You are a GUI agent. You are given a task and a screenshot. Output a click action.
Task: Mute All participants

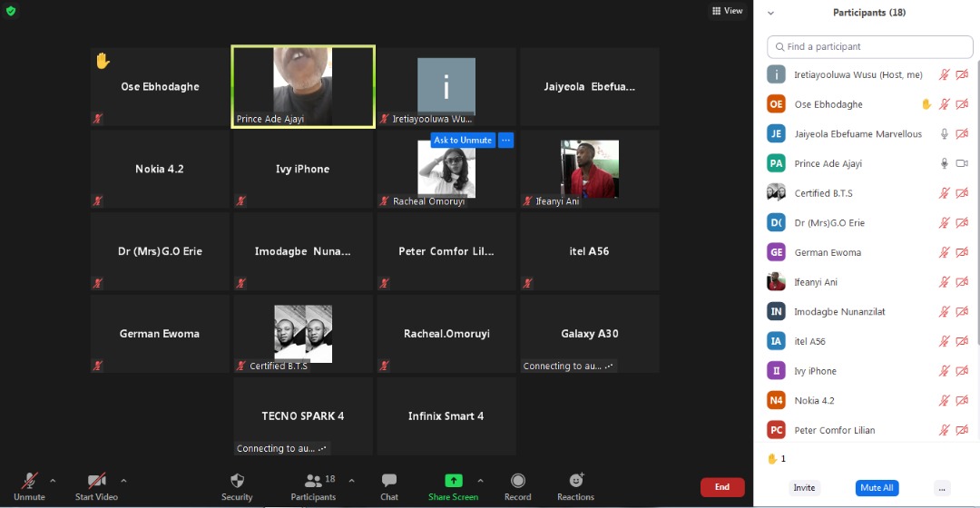point(877,488)
